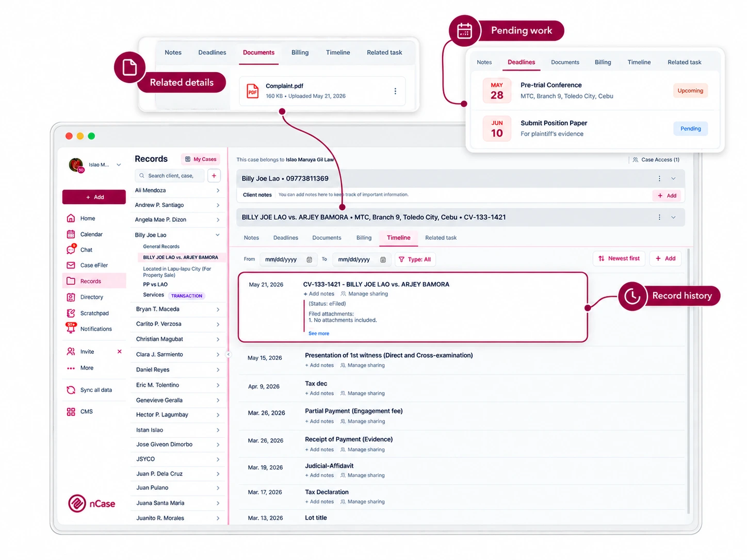
Task: Open the Islao M... account dropdown
Action: pyautogui.click(x=119, y=165)
